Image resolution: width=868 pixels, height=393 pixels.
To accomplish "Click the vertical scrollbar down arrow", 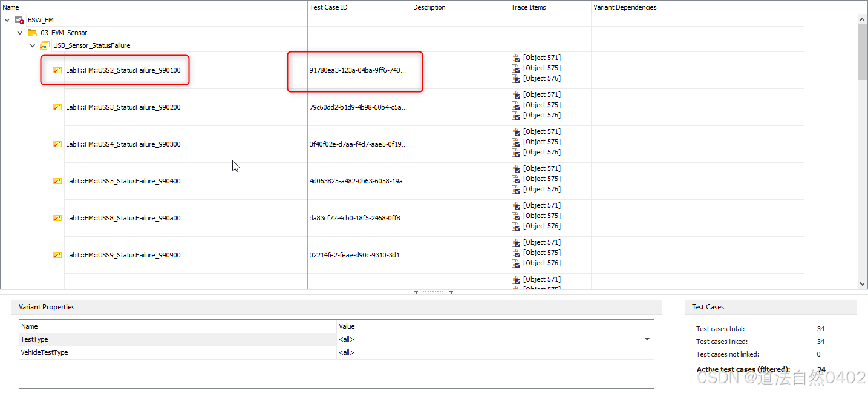I will (862, 283).
